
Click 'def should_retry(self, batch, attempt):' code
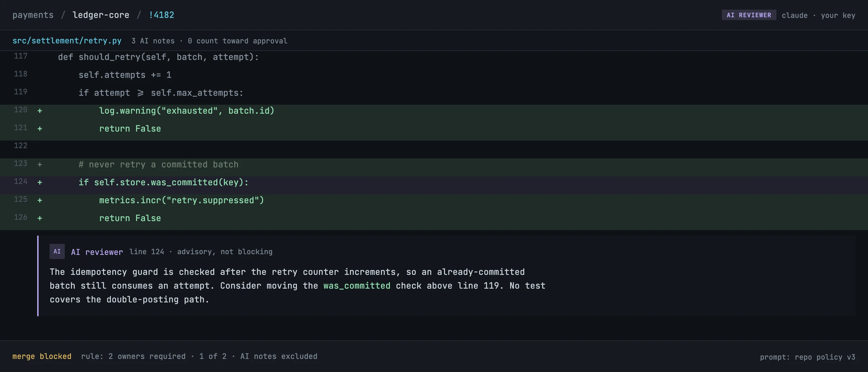(x=158, y=57)
